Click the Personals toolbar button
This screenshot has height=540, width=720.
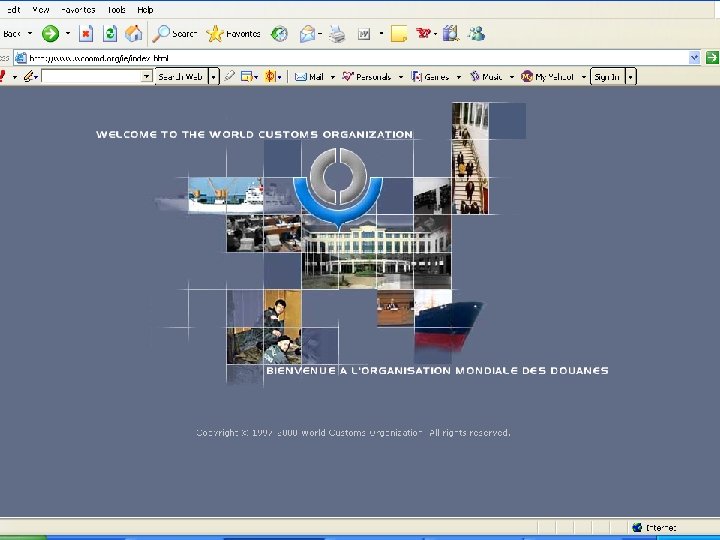coord(367,77)
